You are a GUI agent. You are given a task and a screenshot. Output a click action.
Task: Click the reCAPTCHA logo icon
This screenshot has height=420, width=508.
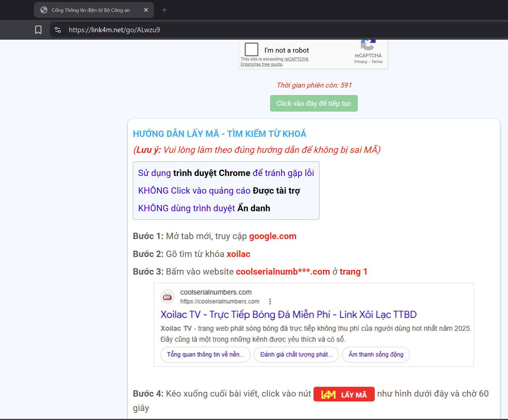click(368, 45)
